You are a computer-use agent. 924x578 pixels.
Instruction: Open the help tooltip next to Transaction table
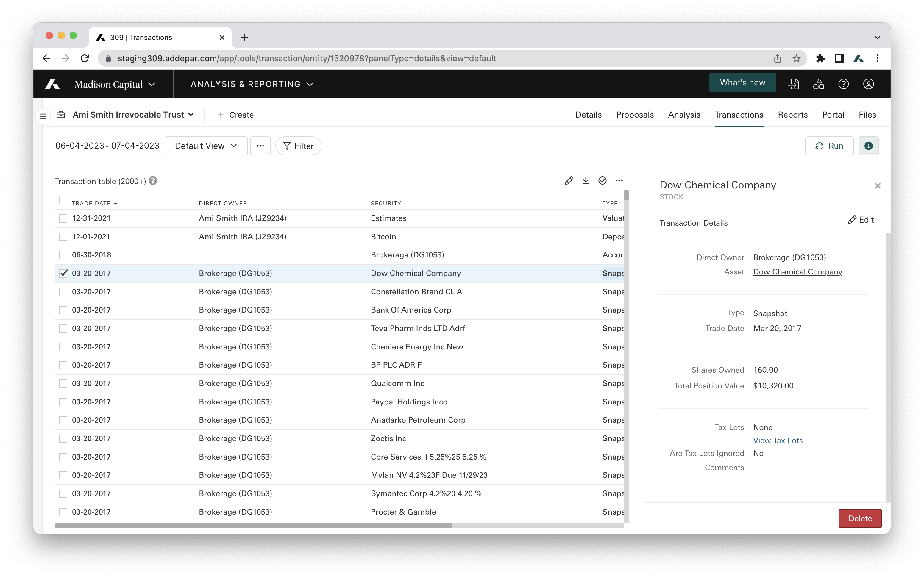[153, 181]
